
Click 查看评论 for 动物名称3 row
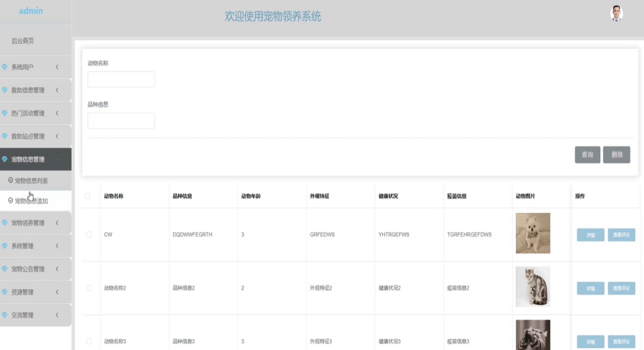coord(622,342)
